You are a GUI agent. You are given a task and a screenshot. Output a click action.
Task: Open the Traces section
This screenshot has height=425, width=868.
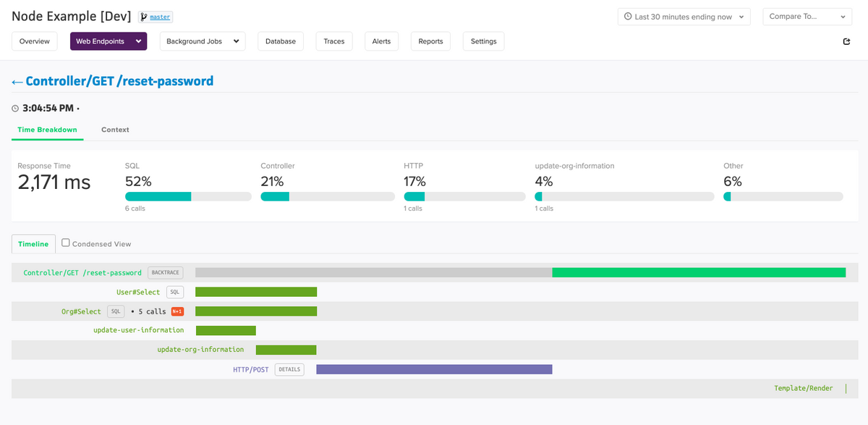coord(333,41)
